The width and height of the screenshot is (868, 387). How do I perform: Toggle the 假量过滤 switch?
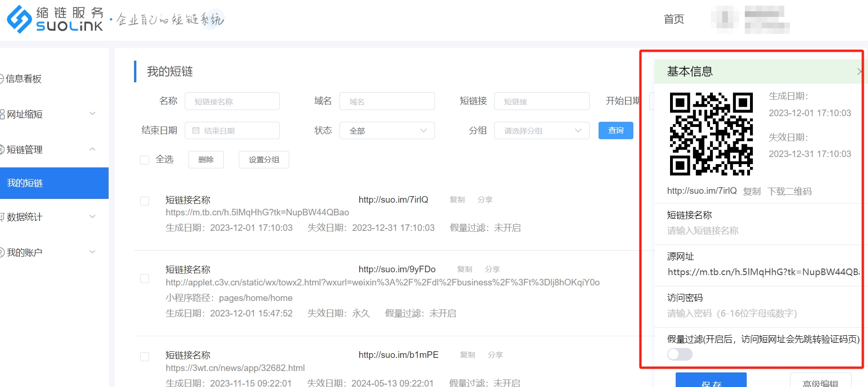(679, 354)
